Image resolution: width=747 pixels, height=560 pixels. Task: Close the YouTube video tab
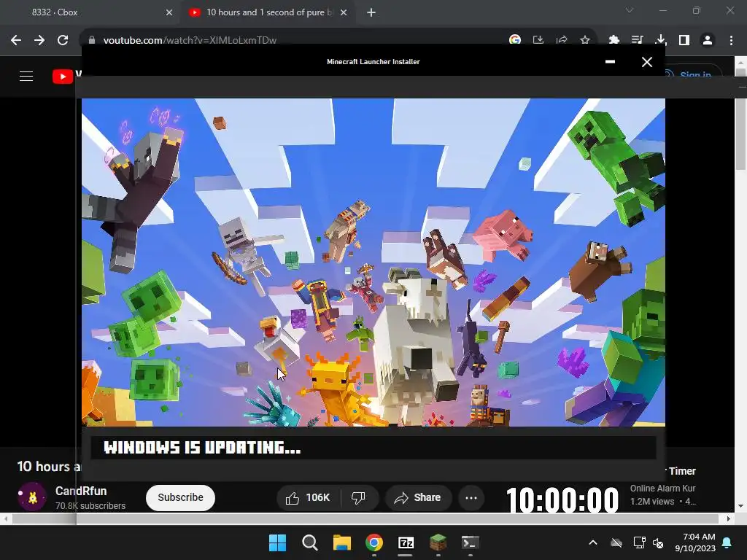pyautogui.click(x=344, y=12)
